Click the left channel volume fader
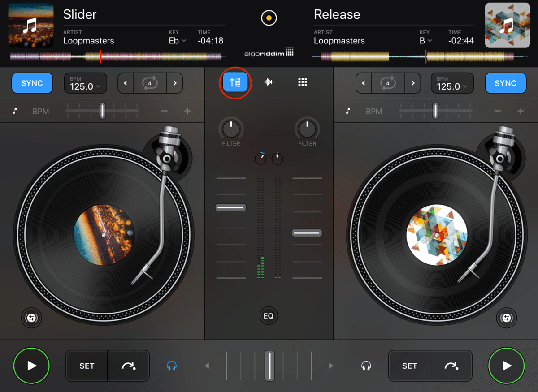 (231, 207)
